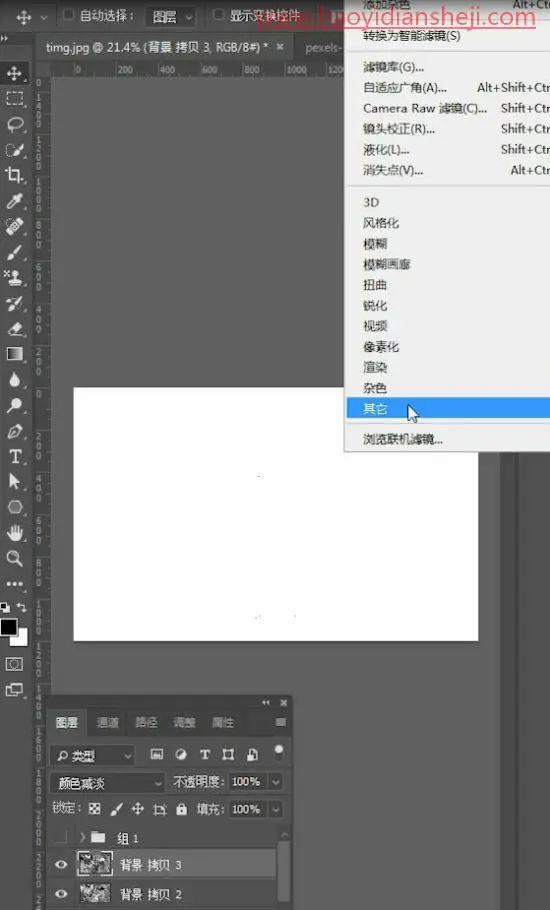The image size is (550, 910).
Task: Lock layer position
Action: pyautogui.click(x=138, y=809)
